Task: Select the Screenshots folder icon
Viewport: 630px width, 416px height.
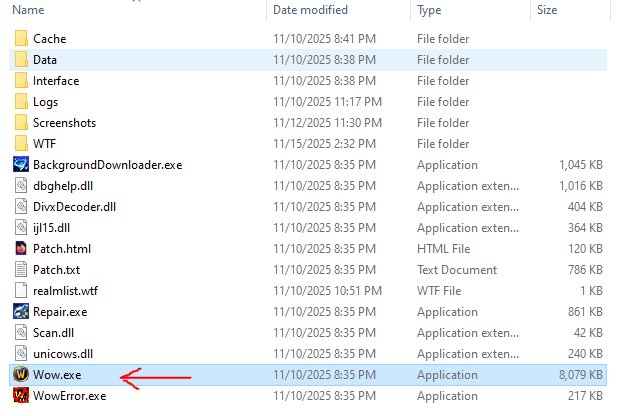Action: click(x=21, y=123)
